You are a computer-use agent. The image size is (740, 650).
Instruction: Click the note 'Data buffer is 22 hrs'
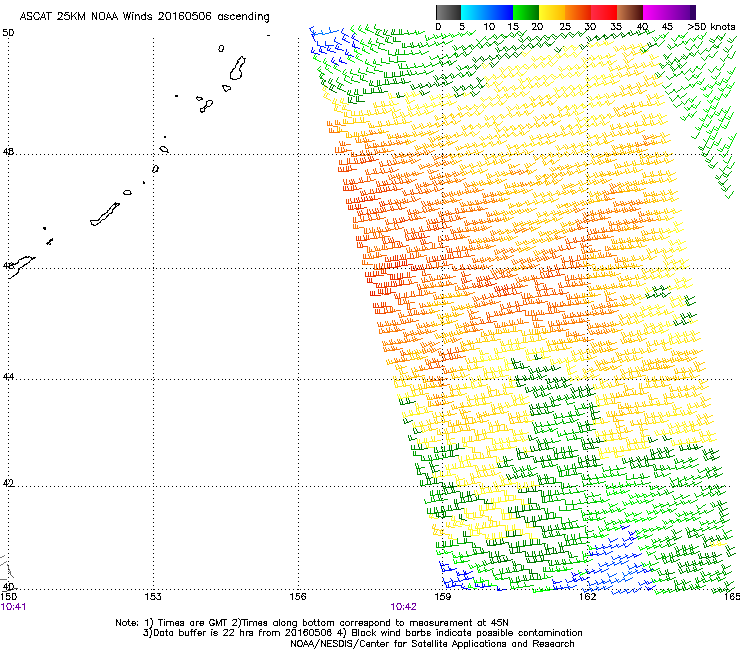[199, 633]
